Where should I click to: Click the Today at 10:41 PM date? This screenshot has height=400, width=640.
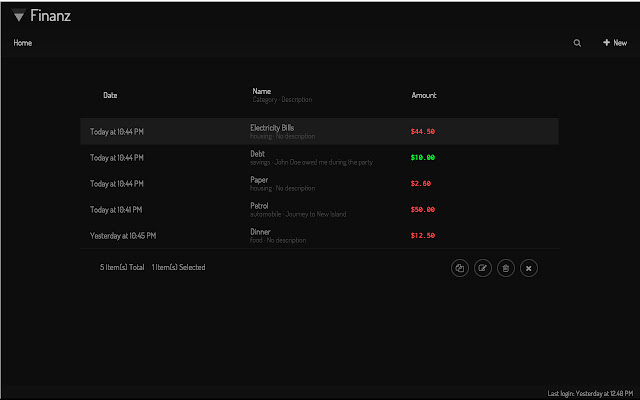pyautogui.click(x=116, y=210)
